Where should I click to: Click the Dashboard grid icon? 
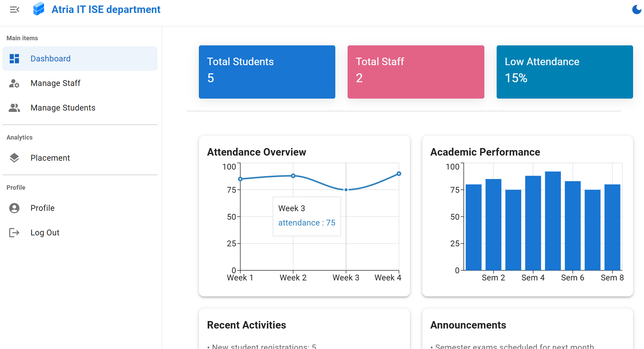(x=14, y=59)
